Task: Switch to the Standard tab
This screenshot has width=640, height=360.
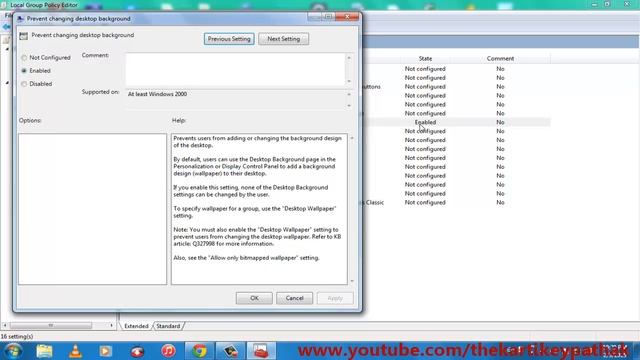Action: coord(168,326)
